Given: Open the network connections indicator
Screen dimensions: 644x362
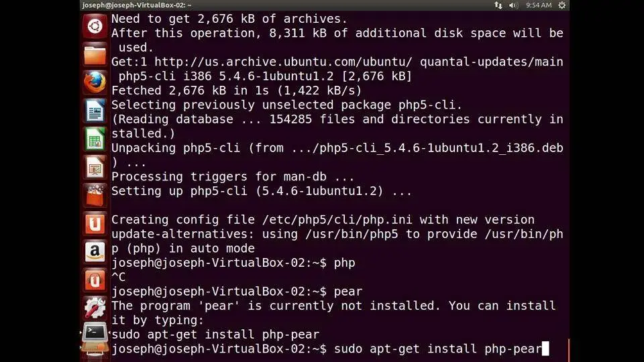Looking at the screenshot, I should coord(498,5).
